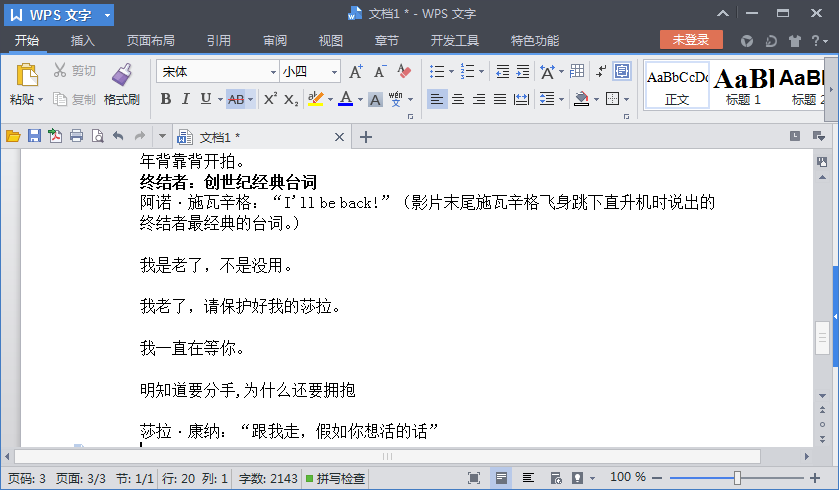Click the Export to PDF icon
The height and width of the screenshot is (490, 839).
click(x=55, y=137)
